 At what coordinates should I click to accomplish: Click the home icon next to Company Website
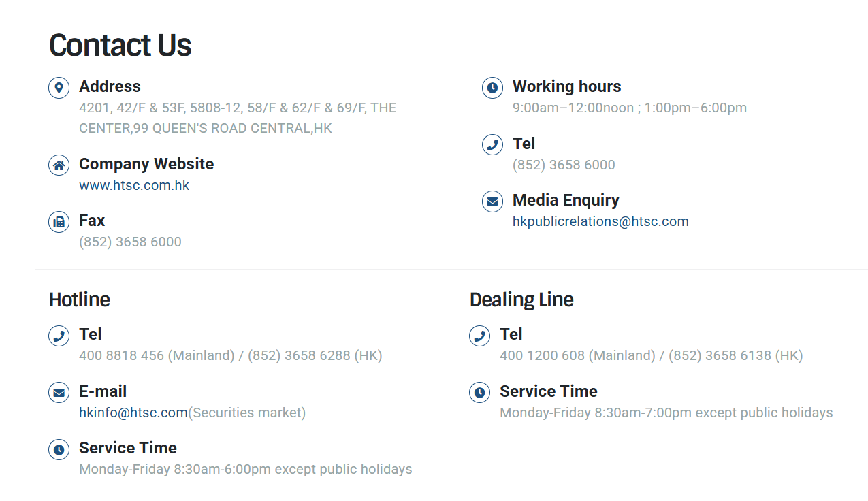pos(59,165)
